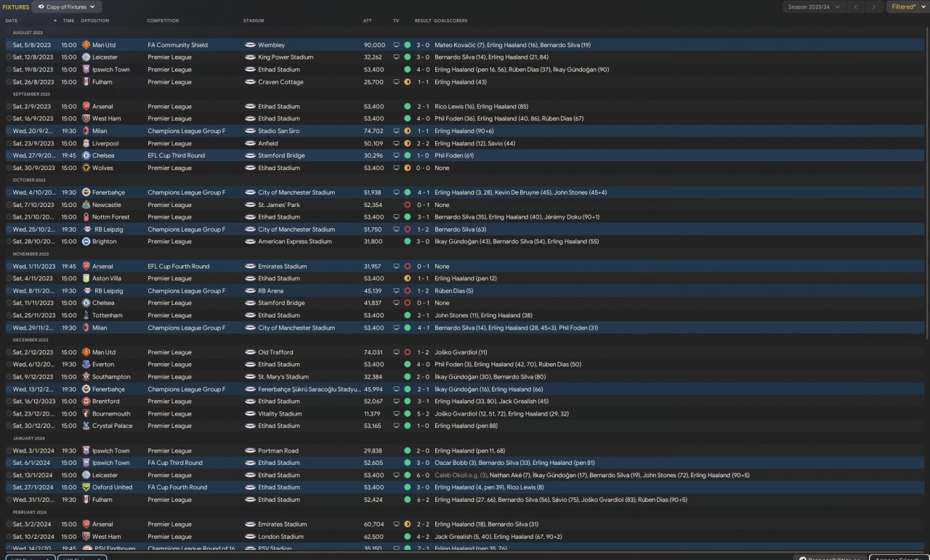This screenshot has height=560, width=930.
Task: Click the stadium icon beside Old Trafford
Action: tap(250, 352)
